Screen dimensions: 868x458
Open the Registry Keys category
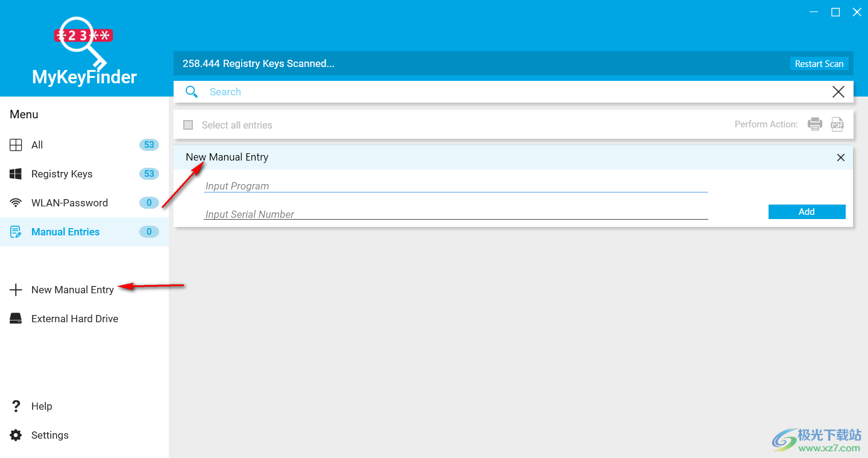pyautogui.click(x=84, y=174)
